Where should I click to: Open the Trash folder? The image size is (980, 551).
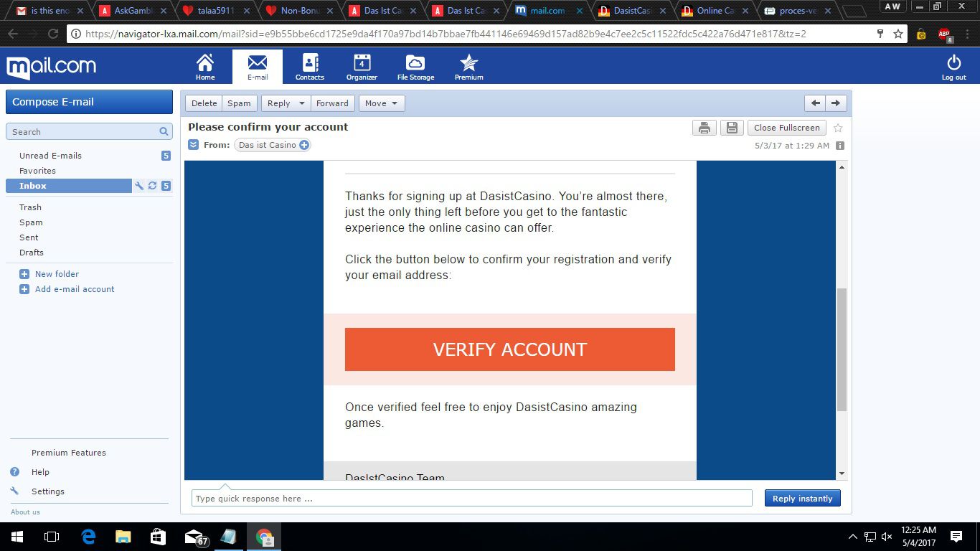[30, 207]
